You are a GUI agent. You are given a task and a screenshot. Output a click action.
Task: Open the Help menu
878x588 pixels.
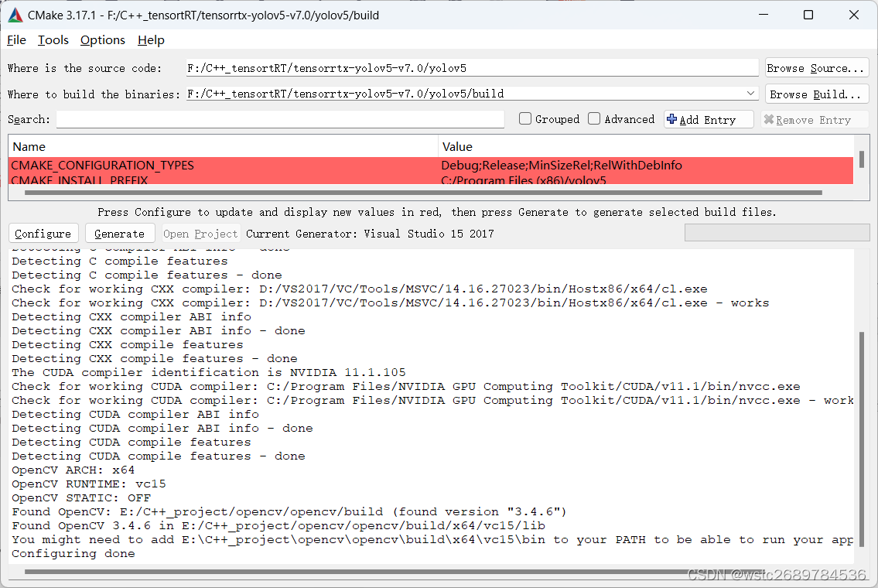151,39
